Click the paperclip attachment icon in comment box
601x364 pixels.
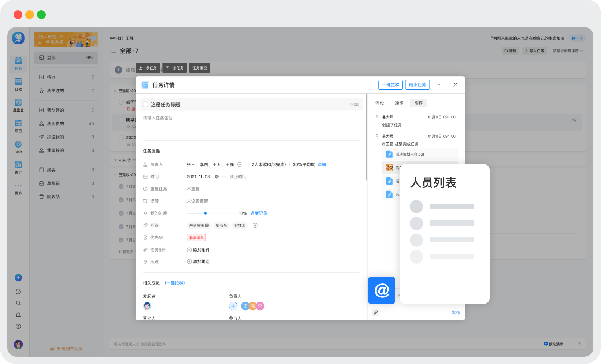click(x=375, y=312)
